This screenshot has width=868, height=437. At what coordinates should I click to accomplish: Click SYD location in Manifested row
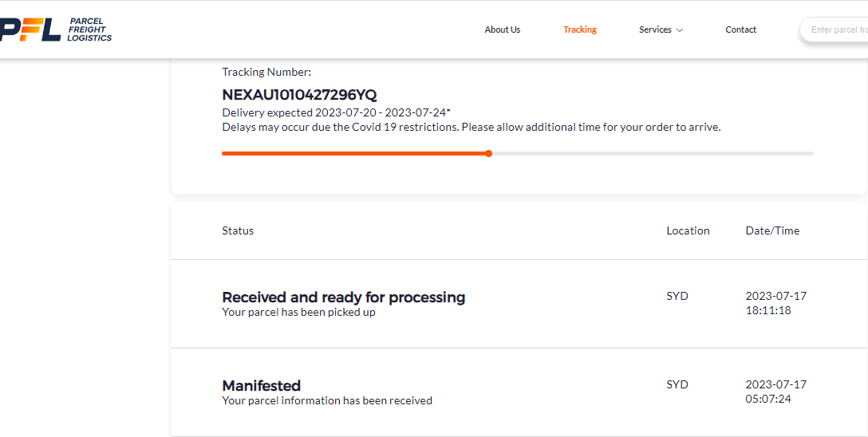point(677,384)
